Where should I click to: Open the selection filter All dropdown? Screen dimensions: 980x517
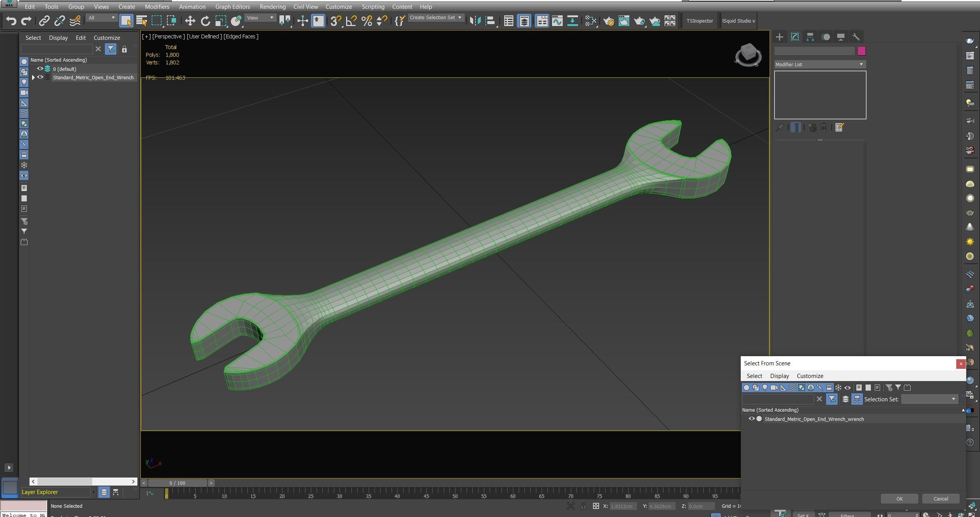(x=101, y=18)
